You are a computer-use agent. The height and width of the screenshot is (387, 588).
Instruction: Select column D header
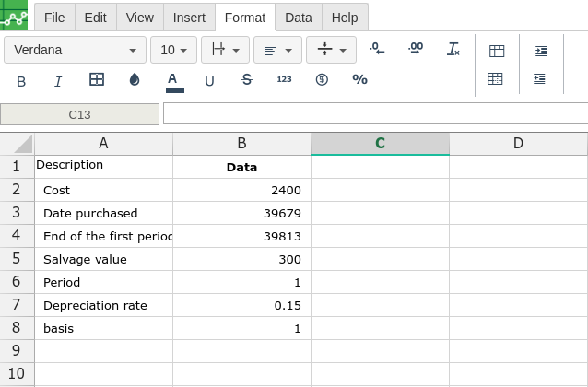[x=518, y=143]
